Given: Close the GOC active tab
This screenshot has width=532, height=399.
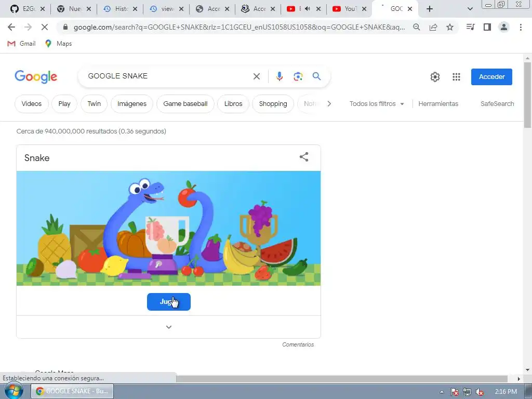Looking at the screenshot, I should [410, 9].
